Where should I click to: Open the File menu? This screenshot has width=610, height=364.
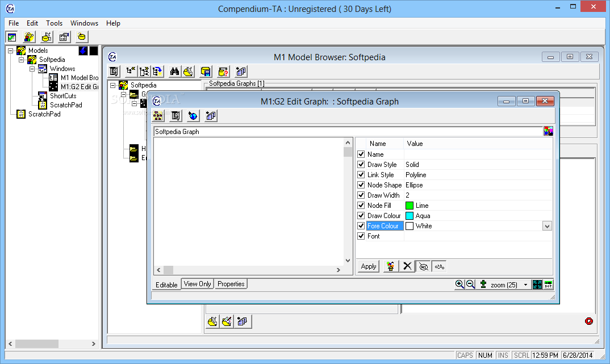14,23
